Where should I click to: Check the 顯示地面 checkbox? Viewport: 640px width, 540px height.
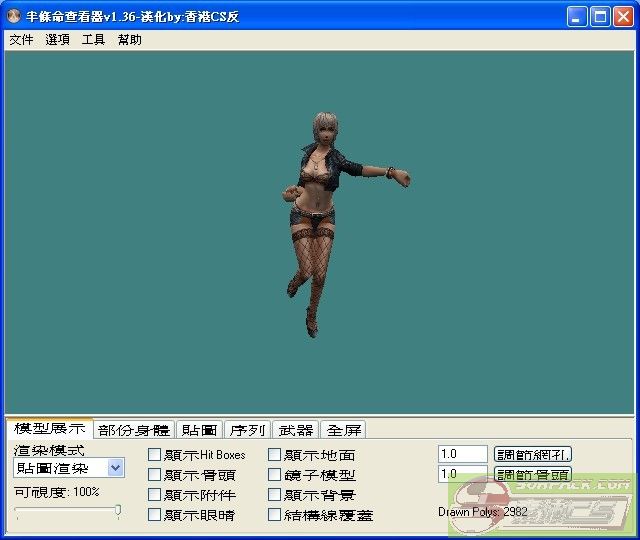(274, 455)
